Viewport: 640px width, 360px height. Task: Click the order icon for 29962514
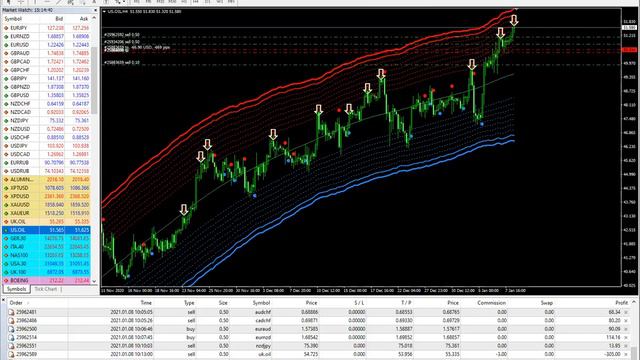(11, 338)
